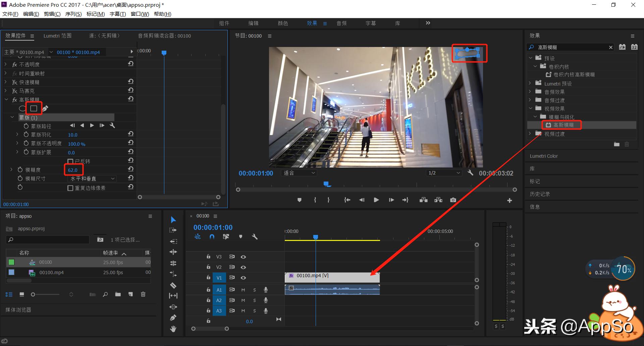Open the 模糊尺寸 dropdown 水平和垂直

tap(92, 179)
